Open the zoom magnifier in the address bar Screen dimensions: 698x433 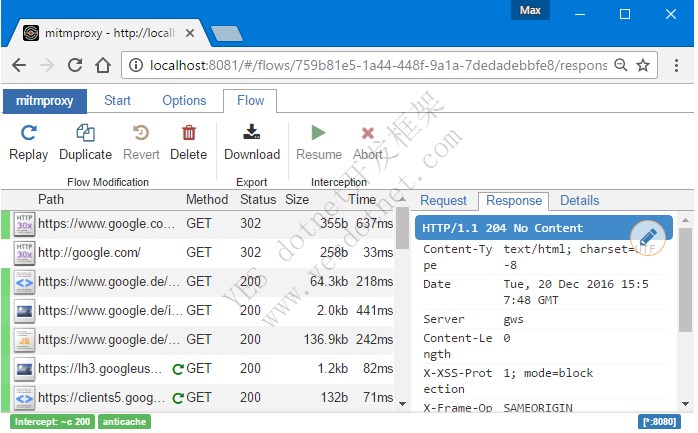(x=621, y=65)
